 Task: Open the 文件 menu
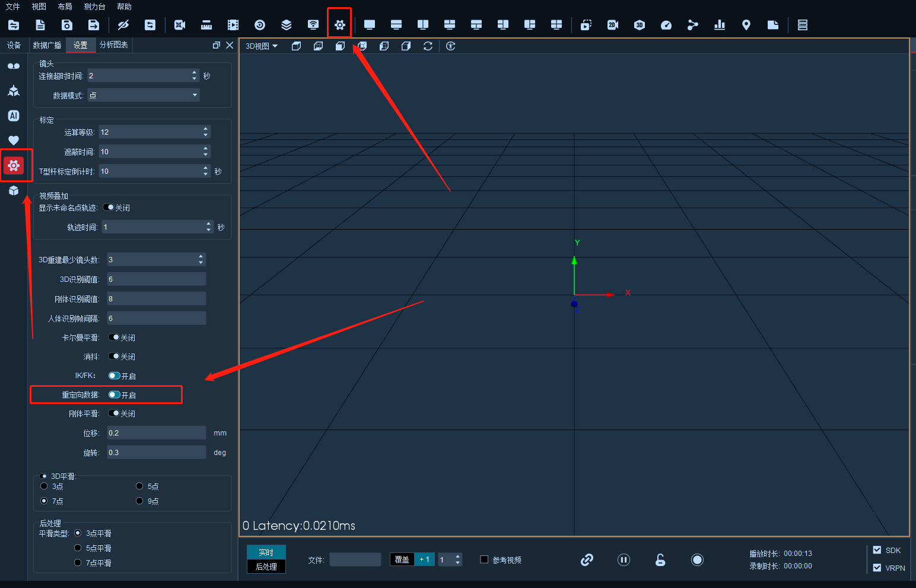[12, 7]
